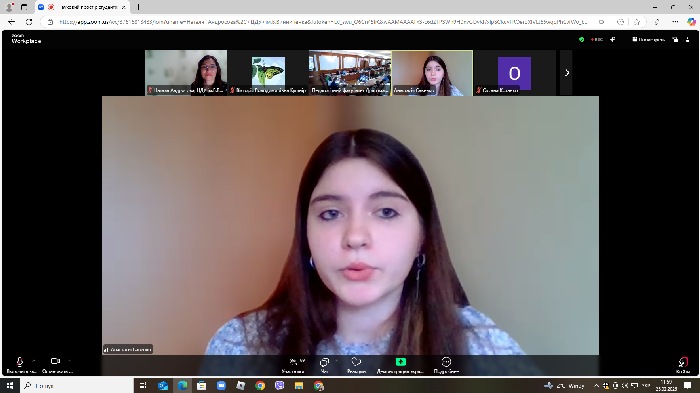Select the purple O avatar participant tile
Viewport: 700px width, 393px height.
pos(514,72)
